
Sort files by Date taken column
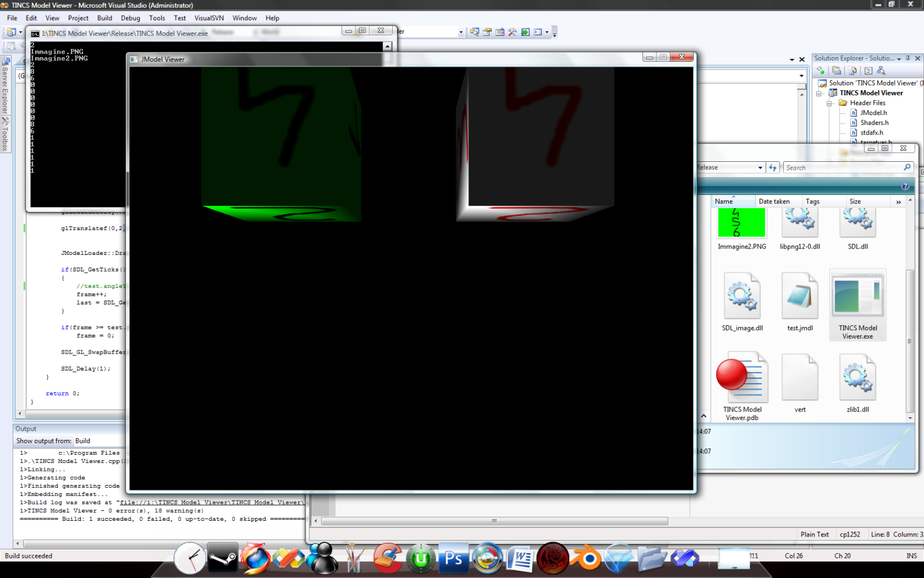[x=774, y=201]
